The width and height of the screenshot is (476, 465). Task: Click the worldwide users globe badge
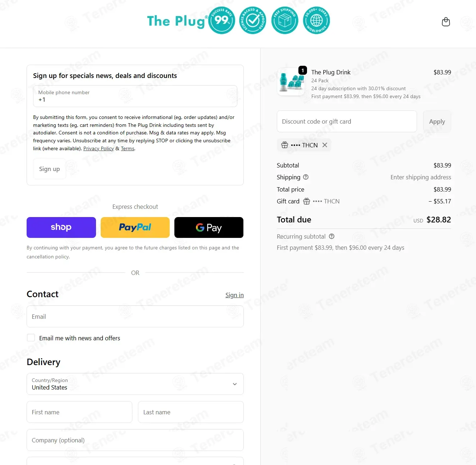click(x=316, y=20)
